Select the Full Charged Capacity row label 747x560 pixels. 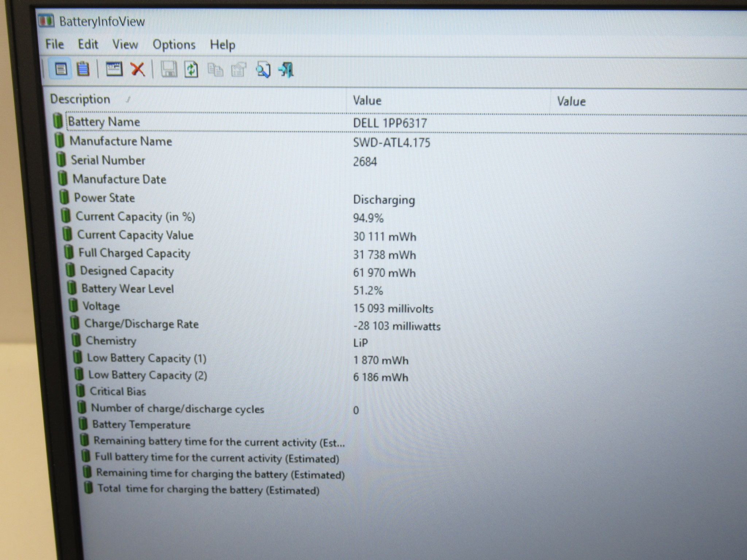tap(134, 253)
